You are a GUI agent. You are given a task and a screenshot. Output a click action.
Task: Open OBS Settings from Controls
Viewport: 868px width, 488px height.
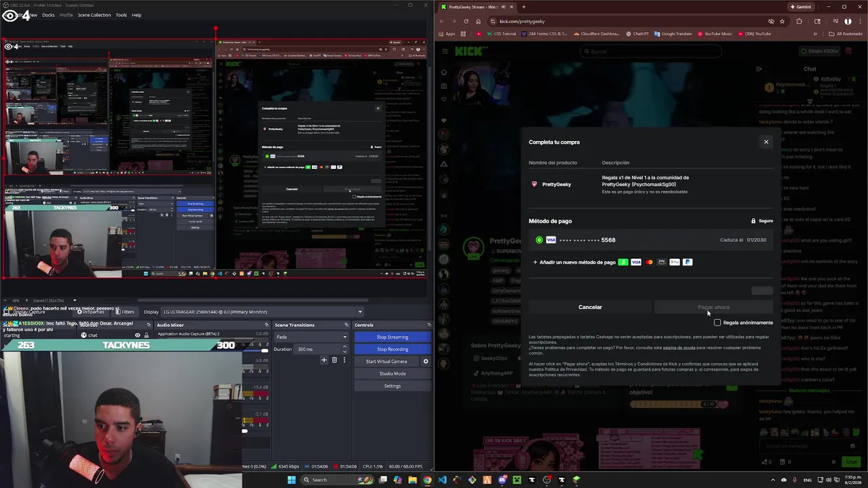pyautogui.click(x=393, y=386)
